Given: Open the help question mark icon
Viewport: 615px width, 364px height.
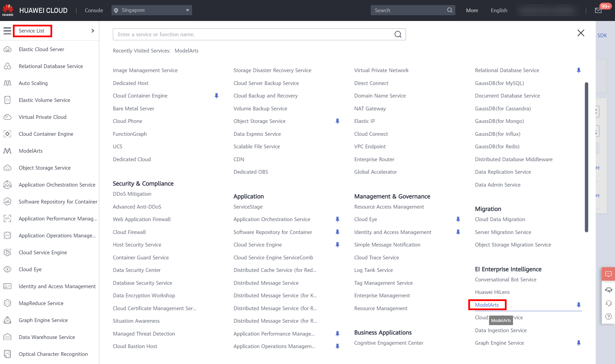Looking at the screenshot, I should pyautogui.click(x=609, y=316).
